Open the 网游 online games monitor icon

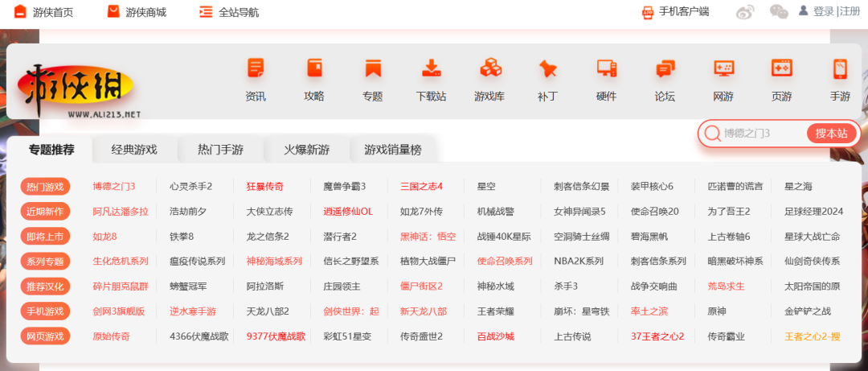click(723, 68)
